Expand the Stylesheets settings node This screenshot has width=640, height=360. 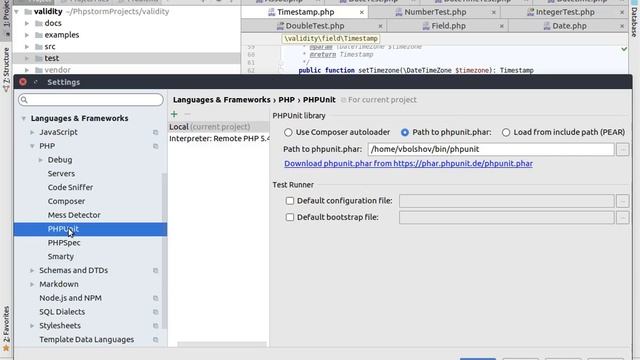(32, 326)
